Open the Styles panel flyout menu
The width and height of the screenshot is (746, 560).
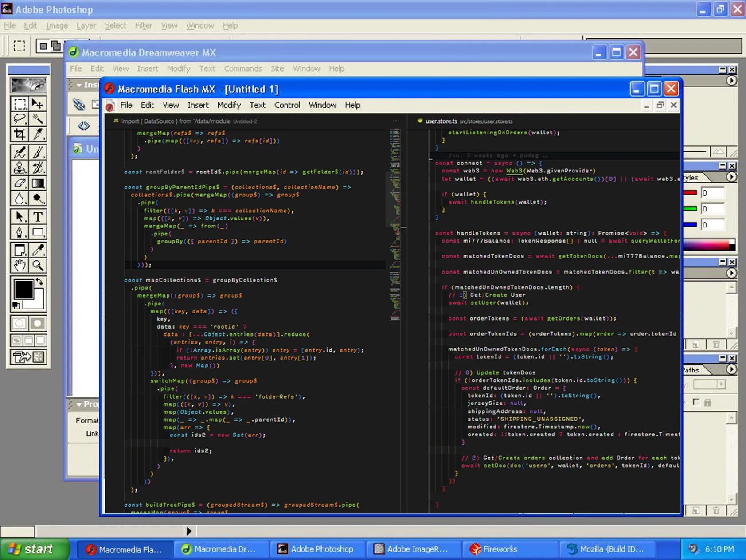click(x=731, y=177)
